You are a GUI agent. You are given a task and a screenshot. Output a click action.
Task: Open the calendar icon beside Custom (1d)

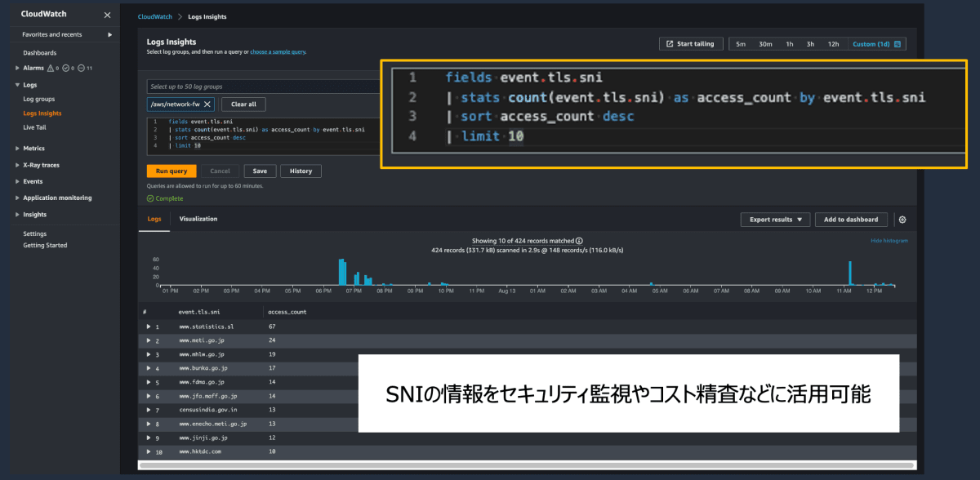pos(898,44)
